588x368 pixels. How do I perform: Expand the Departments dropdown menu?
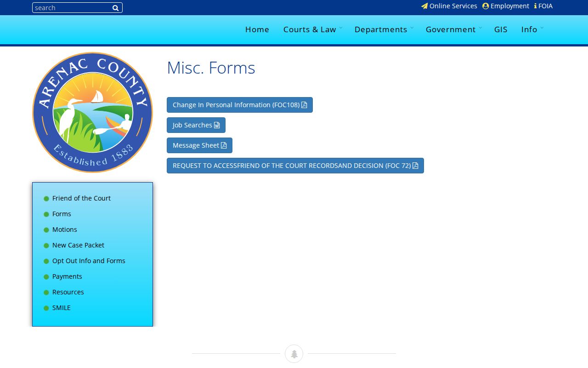pos(383,29)
